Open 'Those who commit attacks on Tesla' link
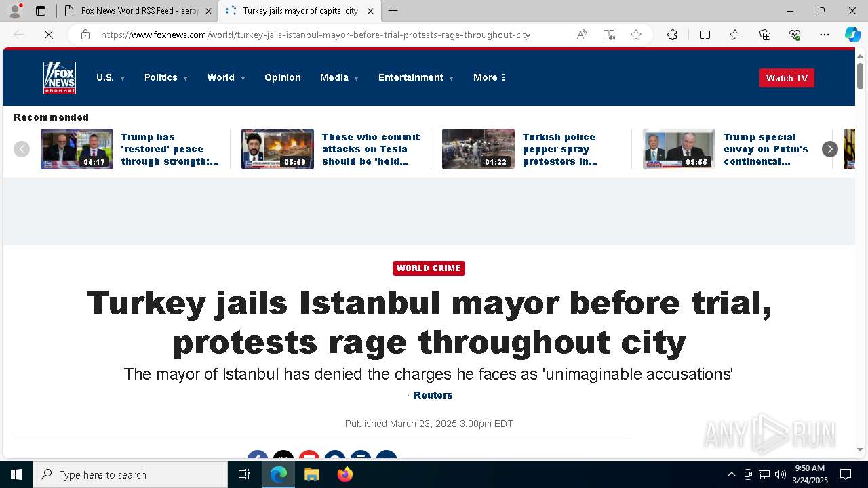This screenshot has height=488, width=868. click(371, 149)
